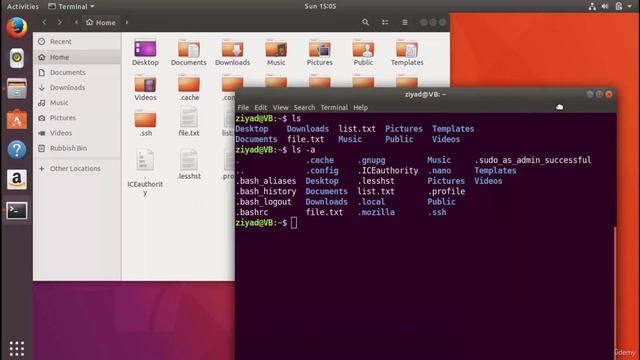The height and width of the screenshot is (360, 640).
Task: Open terminal File menu
Action: [x=243, y=107]
